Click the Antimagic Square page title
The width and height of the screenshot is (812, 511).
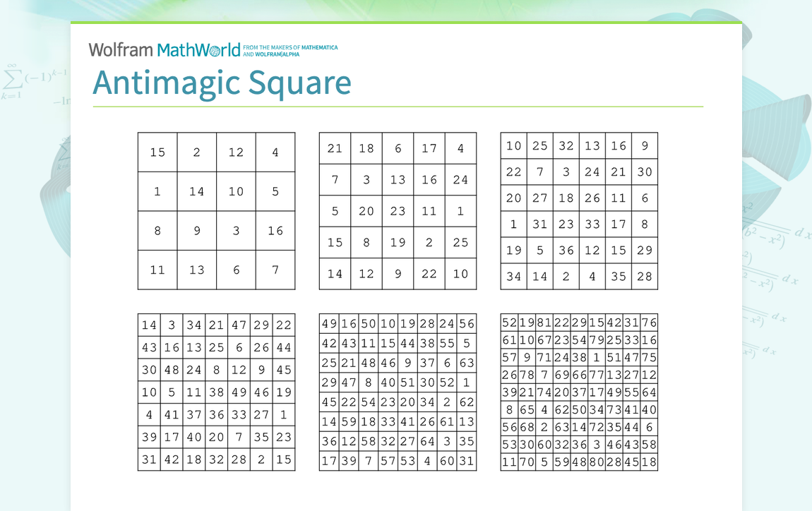222,83
